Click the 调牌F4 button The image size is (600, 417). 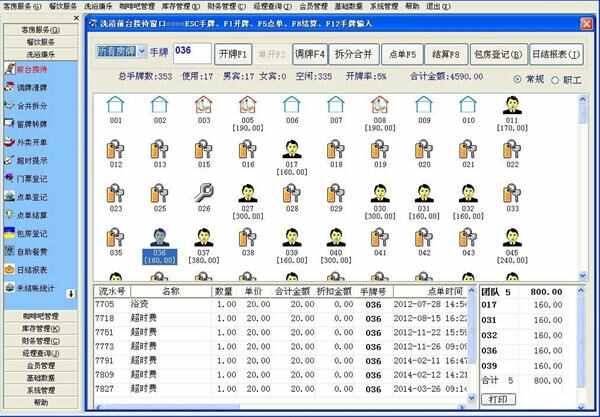[x=310, y=54]
